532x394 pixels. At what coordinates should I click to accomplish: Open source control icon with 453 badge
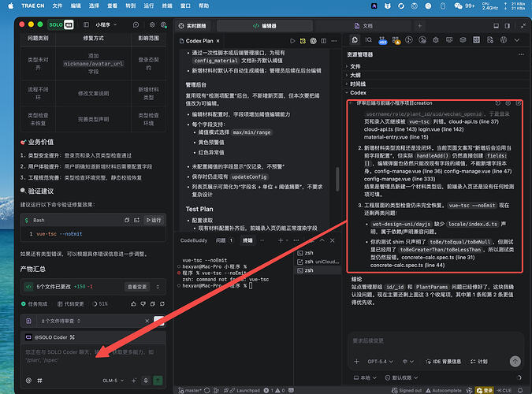click(382, 40)
